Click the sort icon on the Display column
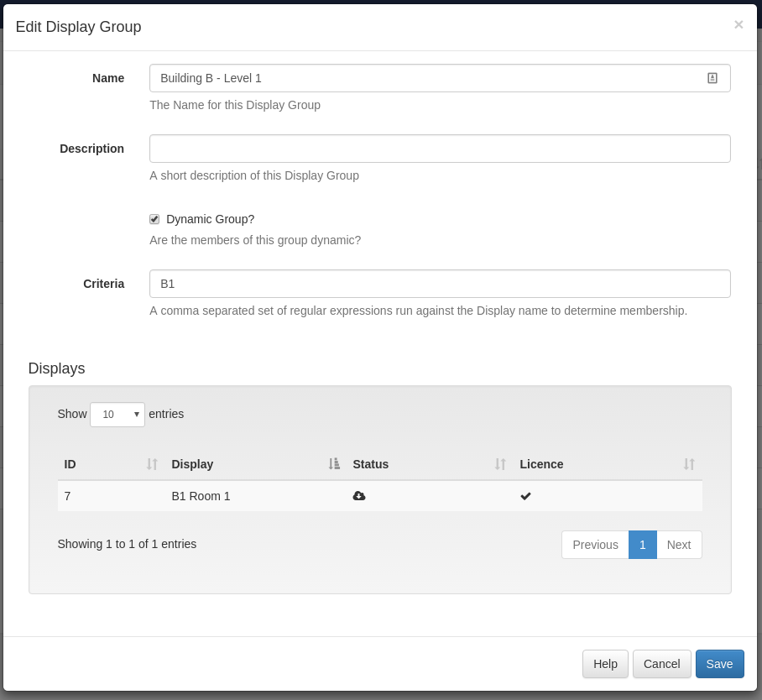Viewport: 762px width, 700px height. point(333,464)
